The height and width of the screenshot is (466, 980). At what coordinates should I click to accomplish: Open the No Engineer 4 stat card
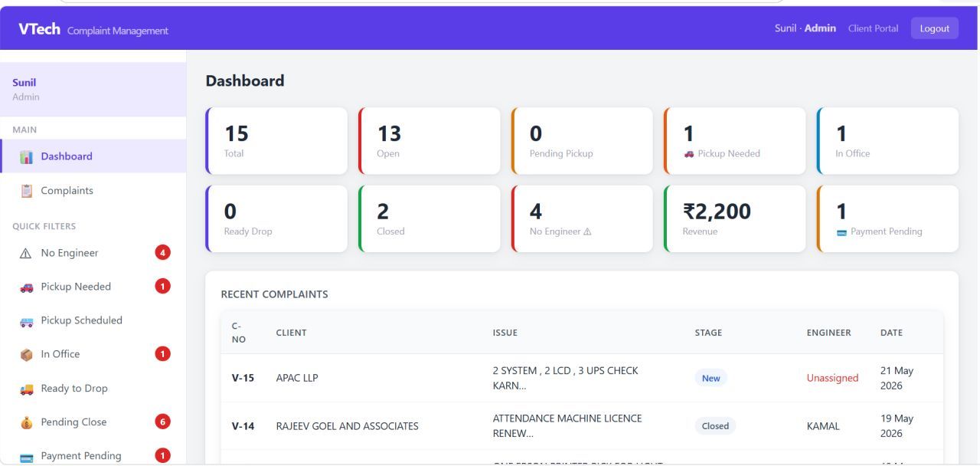tap(582, 218)
